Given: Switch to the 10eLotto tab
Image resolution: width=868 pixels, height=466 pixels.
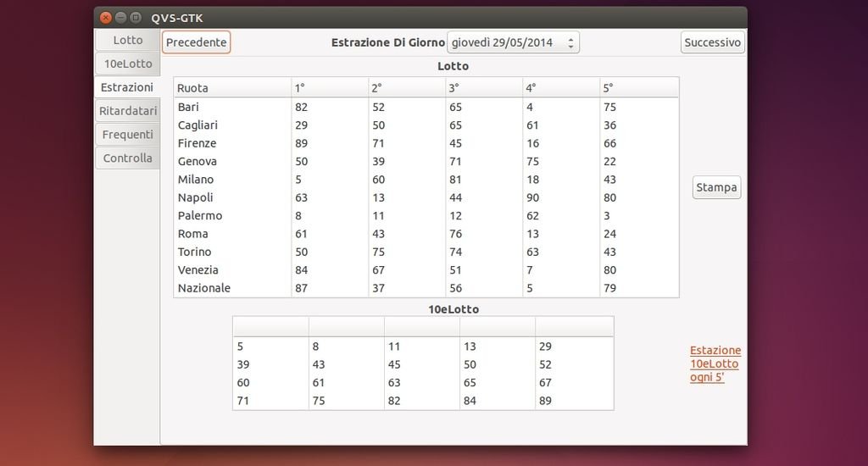Looking at the screenshot, I should [x=128, y=64].
